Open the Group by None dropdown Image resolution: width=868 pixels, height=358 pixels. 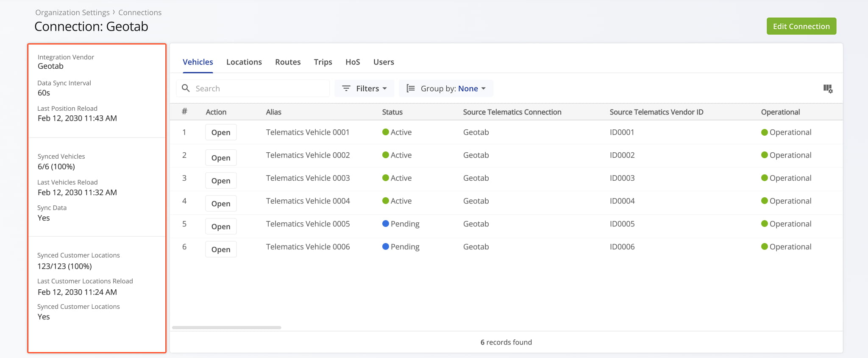tap(471, 88)
